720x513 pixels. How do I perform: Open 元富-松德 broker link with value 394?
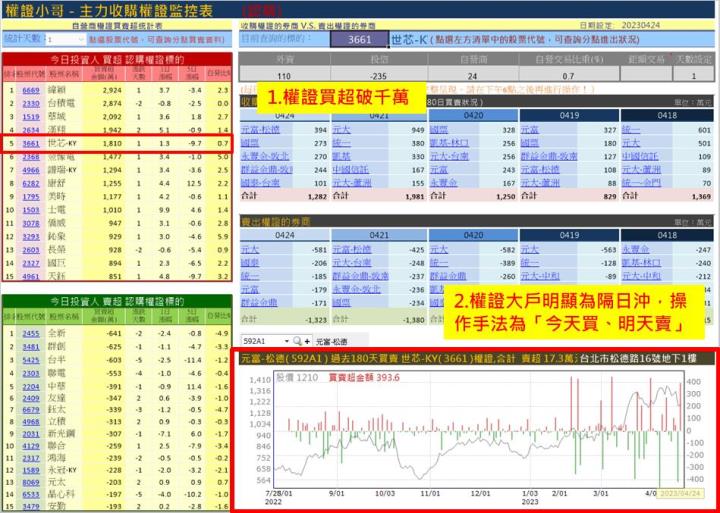click(259, 130)
